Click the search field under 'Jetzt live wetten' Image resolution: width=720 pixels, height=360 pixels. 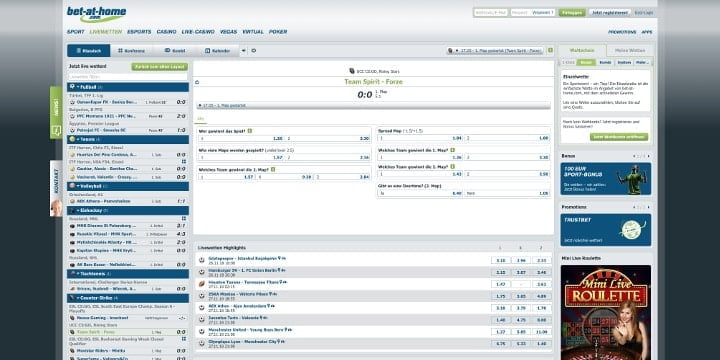point(128,77)
